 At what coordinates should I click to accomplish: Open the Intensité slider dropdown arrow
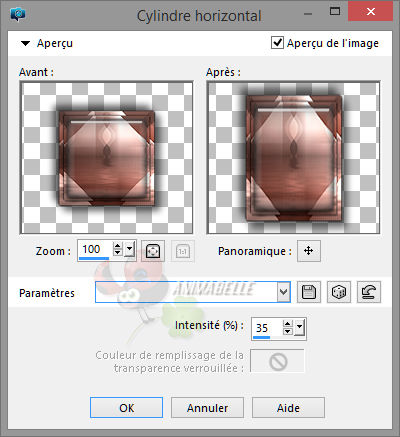pos(299,327)
